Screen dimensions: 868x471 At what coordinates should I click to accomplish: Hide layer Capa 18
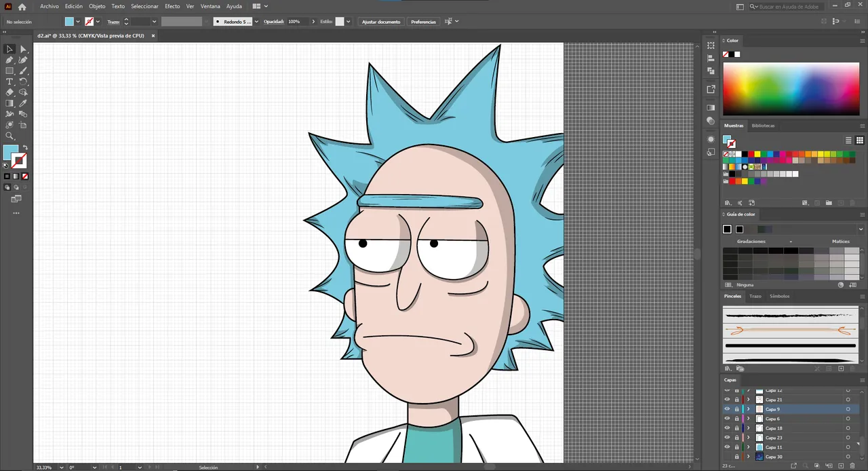727,428
